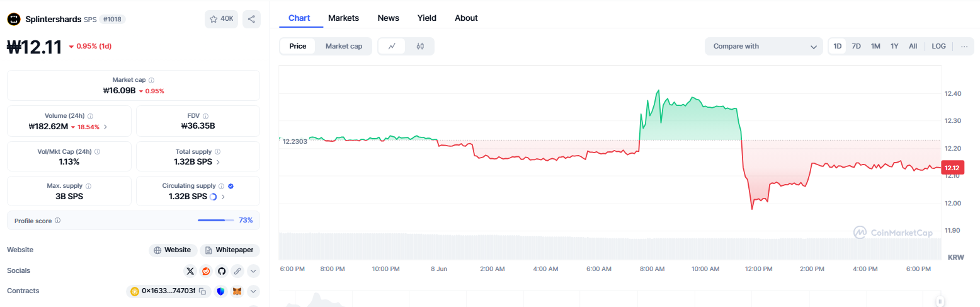The image size is (980, 307).
Task: Set chart range to 7D
Action: [x=857, y=46]
